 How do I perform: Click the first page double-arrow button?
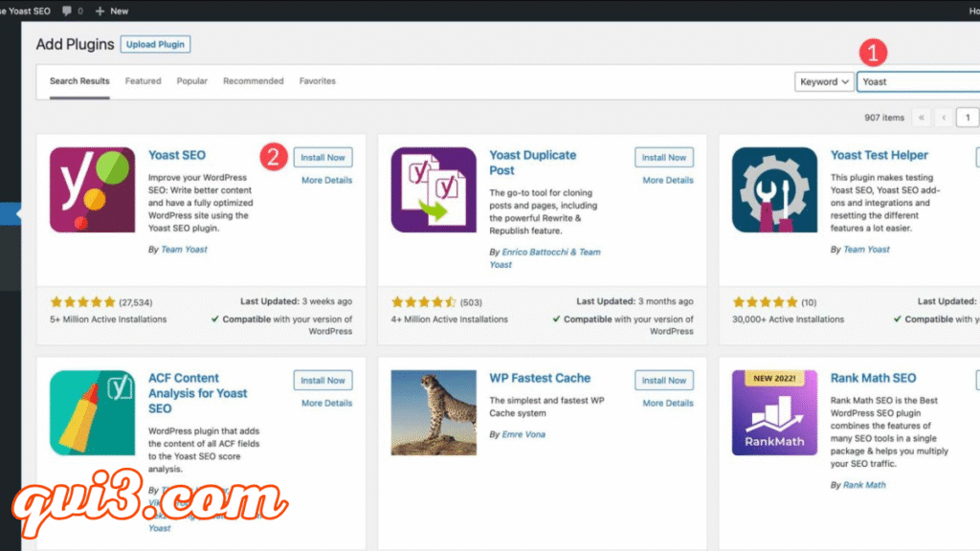pyautogui.click(x=922, y=118)
